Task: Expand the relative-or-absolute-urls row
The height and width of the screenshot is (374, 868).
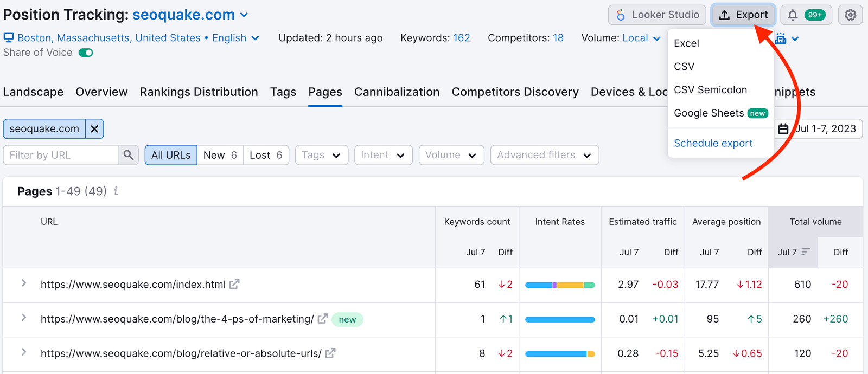Action: 24,352
